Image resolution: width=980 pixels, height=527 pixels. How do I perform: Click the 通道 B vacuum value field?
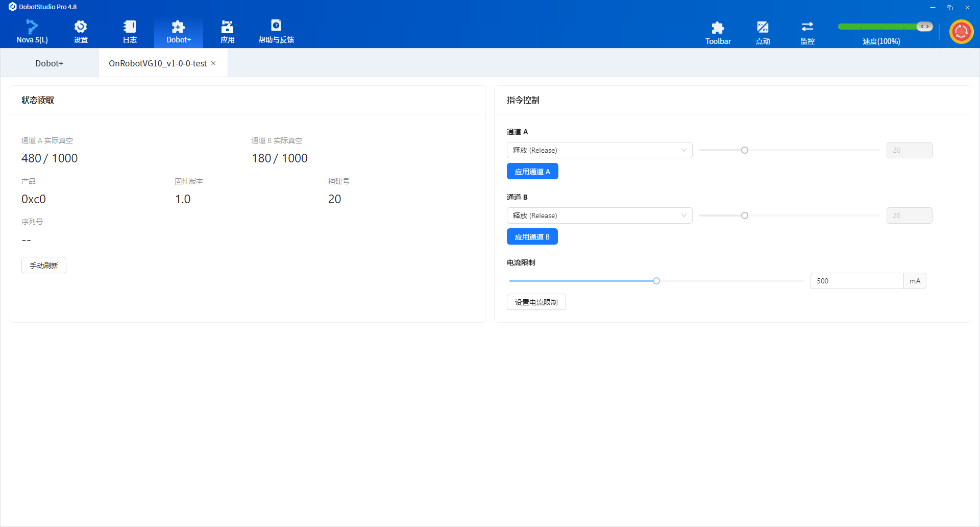coord(909,215)
